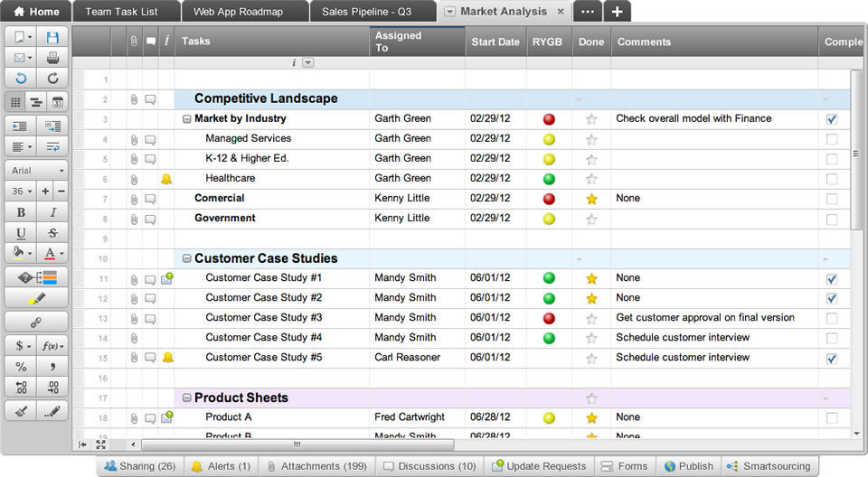Switch to Gantt view icon
This screenshot has width=868, height=477.
click(x=36, y=102)
